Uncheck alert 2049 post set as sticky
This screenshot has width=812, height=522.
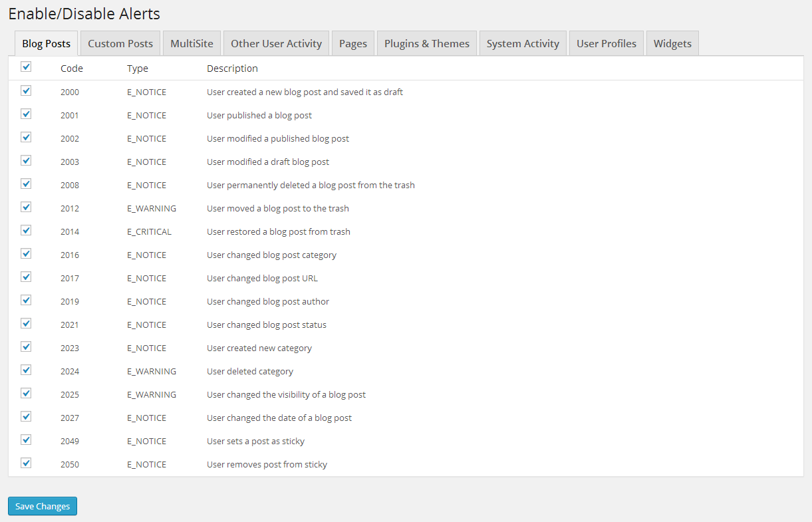[x=26, y=440]
